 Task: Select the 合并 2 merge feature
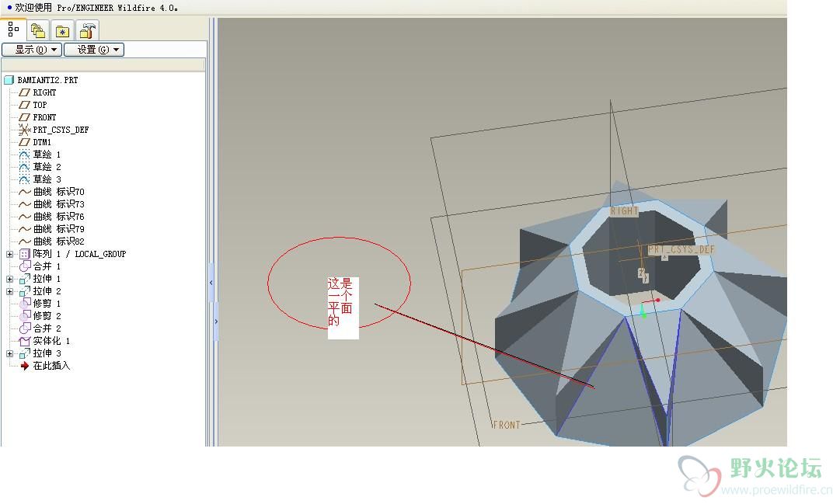(47, 328)
